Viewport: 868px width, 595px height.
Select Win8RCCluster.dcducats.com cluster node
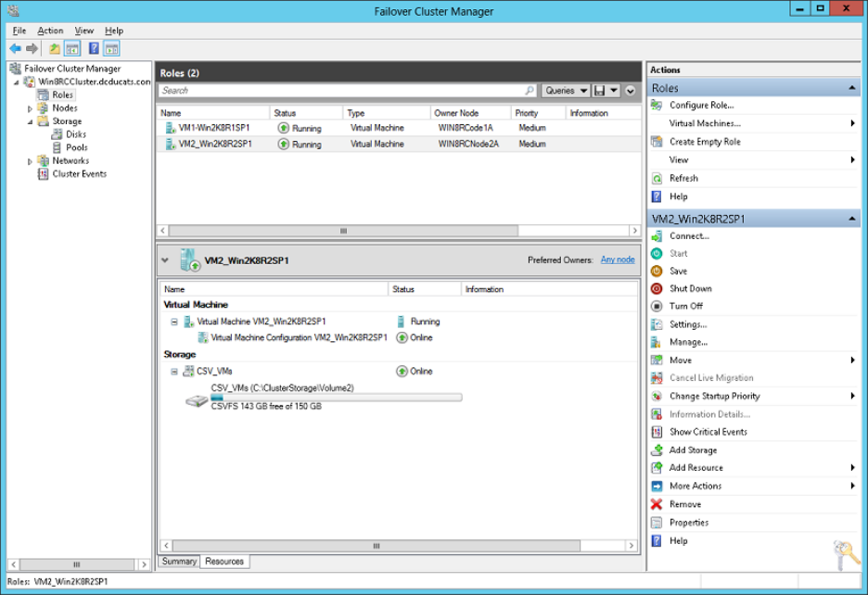pos(94,82)
